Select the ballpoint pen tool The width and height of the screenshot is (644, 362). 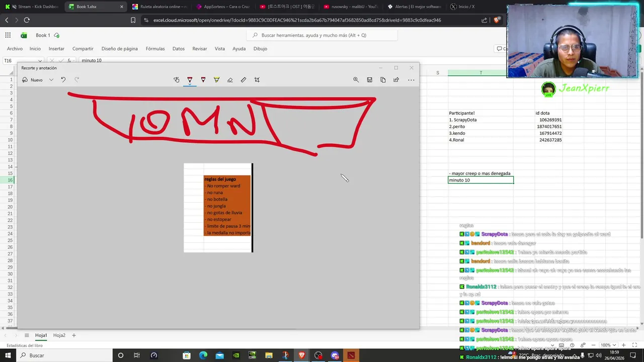190,80
